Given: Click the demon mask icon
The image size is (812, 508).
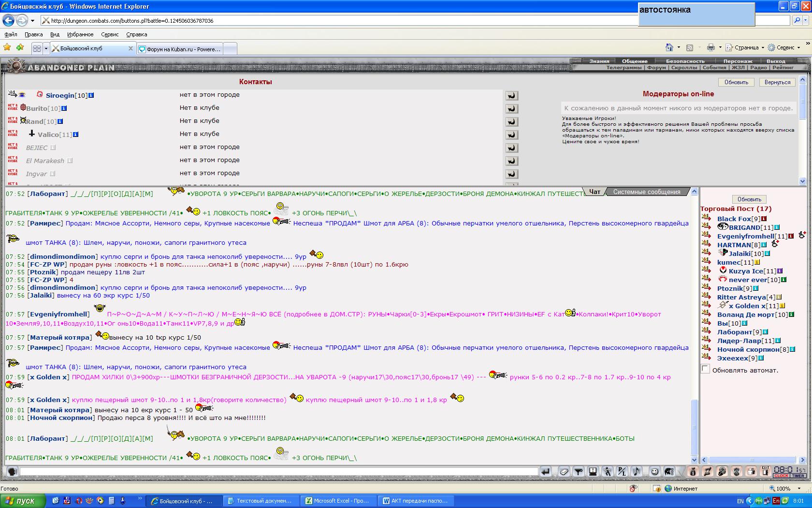Looking at the screenshot, I should (736, 471).
